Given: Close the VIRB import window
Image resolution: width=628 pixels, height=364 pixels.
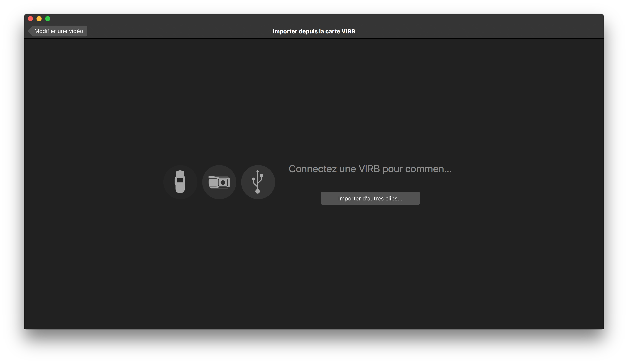Looking at the screenshot, I should pos(30,19).
